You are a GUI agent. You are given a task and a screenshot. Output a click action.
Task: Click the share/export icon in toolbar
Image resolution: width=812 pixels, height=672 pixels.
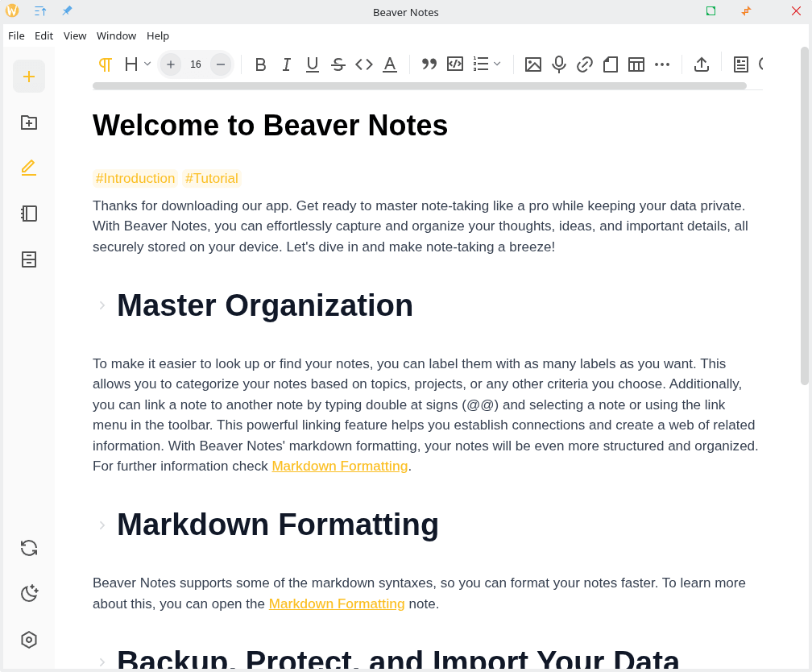[702, 64]
